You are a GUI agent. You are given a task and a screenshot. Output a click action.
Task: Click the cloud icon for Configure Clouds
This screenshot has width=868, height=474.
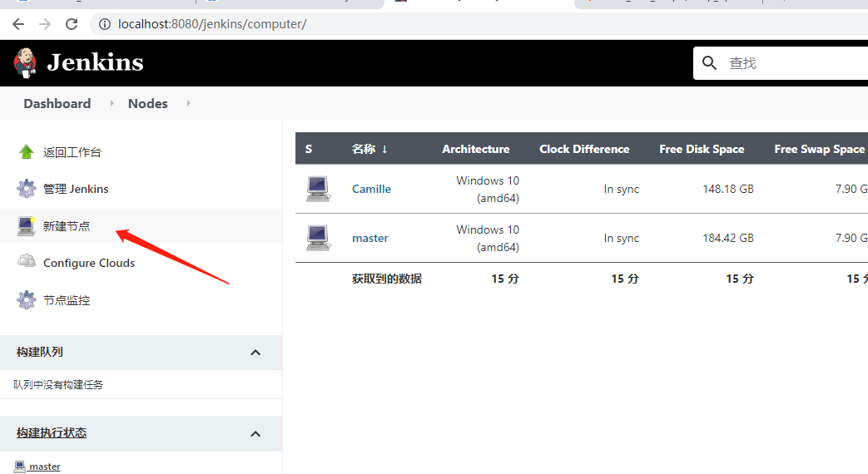[26, 261]
